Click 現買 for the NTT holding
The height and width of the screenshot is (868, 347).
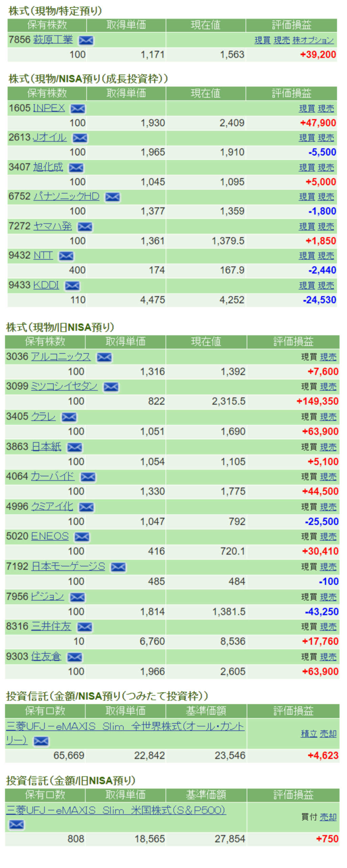point(307,256)
